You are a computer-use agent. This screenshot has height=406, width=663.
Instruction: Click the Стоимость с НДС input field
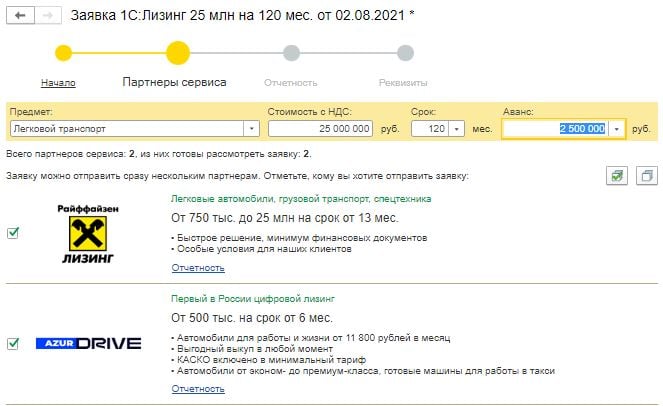[x=320, y=129]
